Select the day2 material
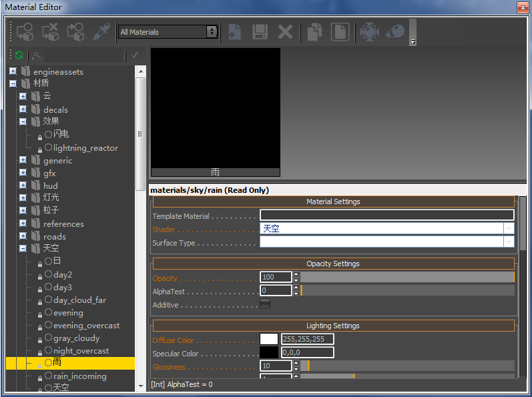 [x=63, y=274]
